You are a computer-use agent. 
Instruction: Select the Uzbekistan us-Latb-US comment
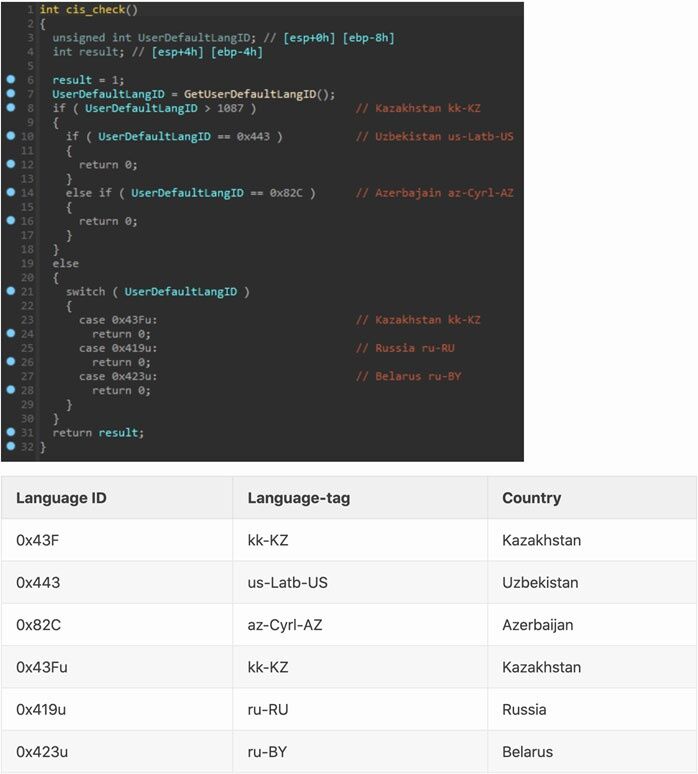pos(435,136)
